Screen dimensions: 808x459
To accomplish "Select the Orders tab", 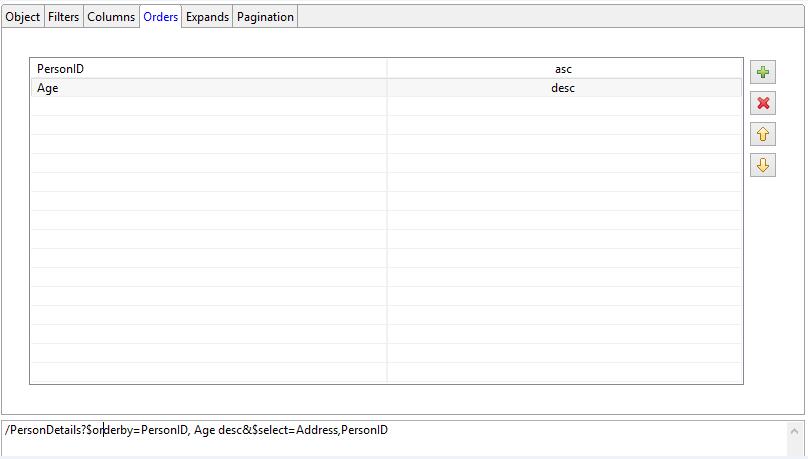I will 160,17.
